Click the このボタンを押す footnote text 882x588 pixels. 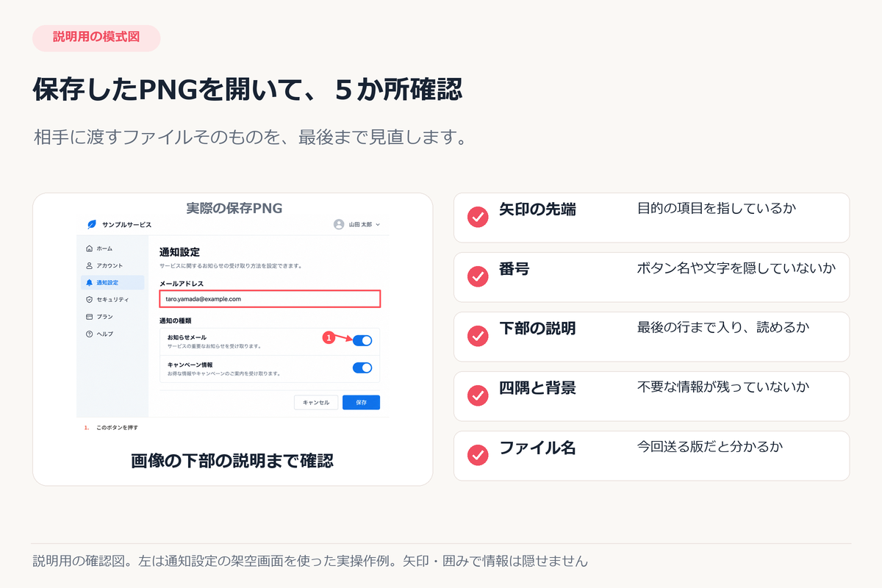click(117, 427)
